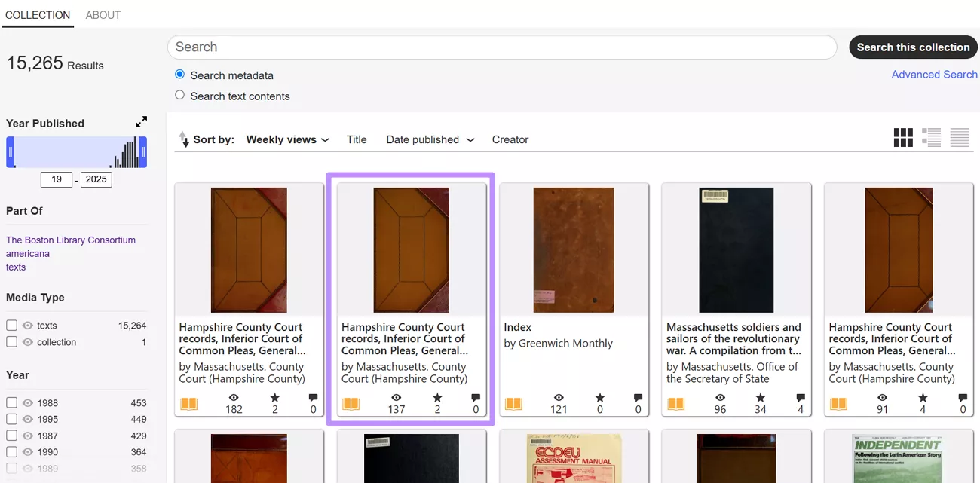Click the star favorites icon on Massachusetts soldiers item

point(761,399)
